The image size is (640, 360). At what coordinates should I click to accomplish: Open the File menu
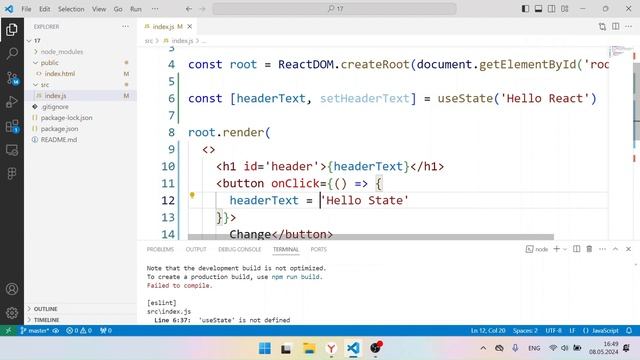coord(27,9)
